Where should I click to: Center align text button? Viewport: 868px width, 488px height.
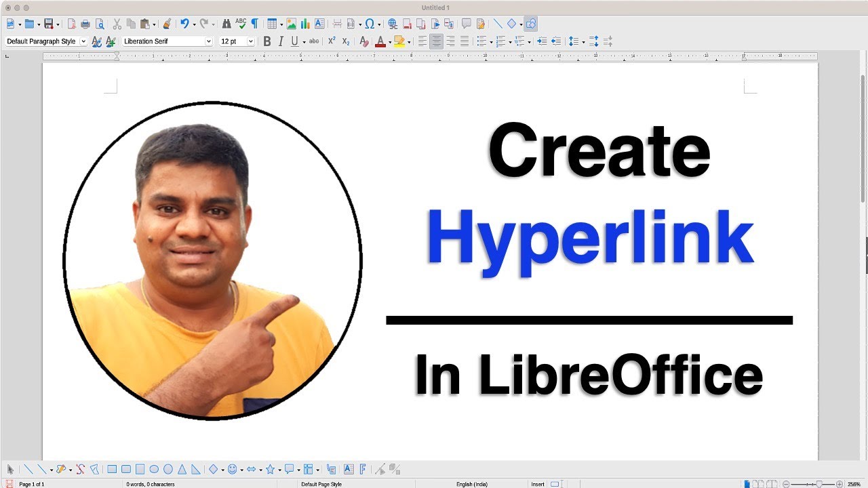(x=437, y=41)
